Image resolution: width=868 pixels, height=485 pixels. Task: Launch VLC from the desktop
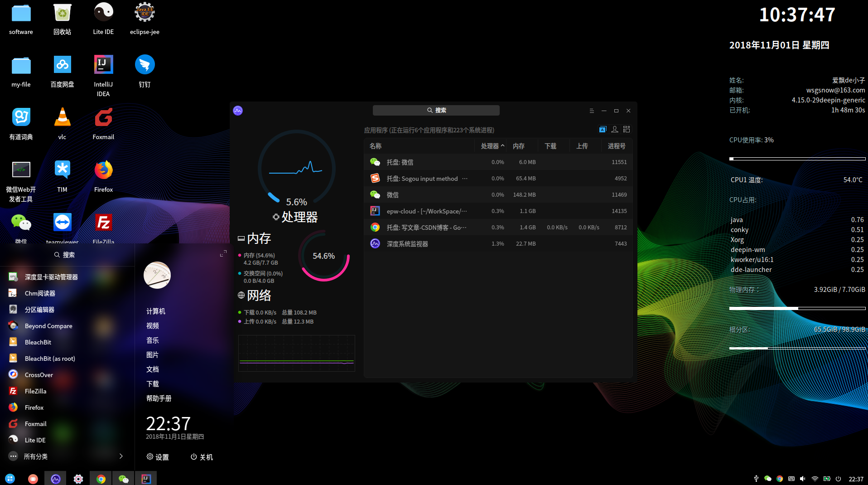62,117
